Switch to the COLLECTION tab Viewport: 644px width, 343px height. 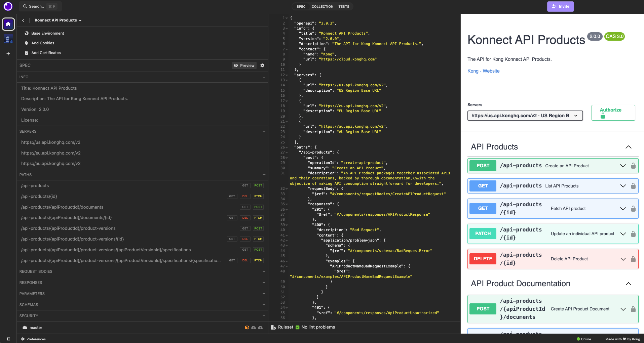(x=323, y=6)
